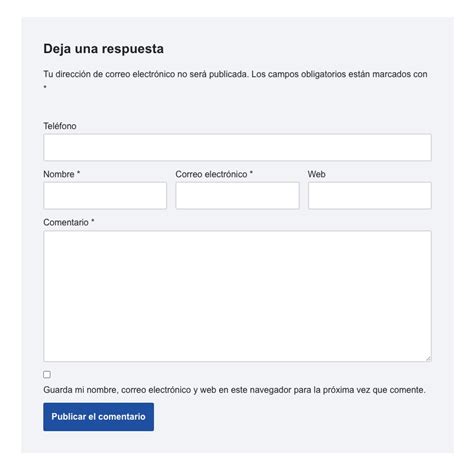Click the required asterisk next to Nombre
The image size is (474, 470).
(x=79, y=173)
